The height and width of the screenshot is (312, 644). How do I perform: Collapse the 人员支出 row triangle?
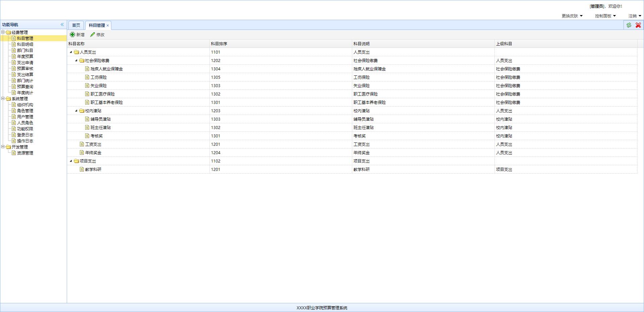71,52
